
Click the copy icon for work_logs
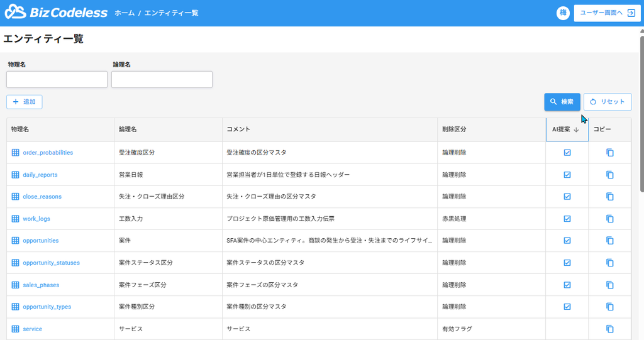point(610,219)
